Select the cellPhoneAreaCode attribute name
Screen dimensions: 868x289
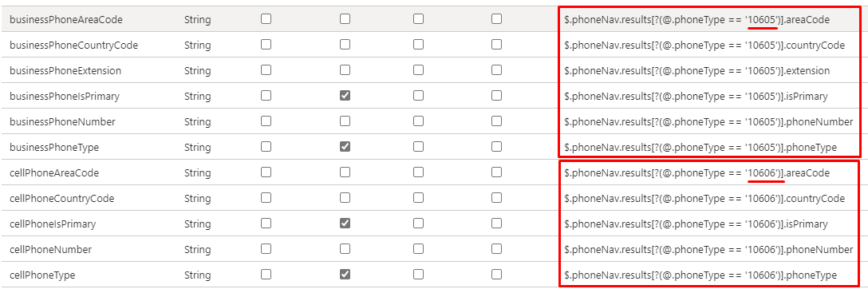[54, 172]
